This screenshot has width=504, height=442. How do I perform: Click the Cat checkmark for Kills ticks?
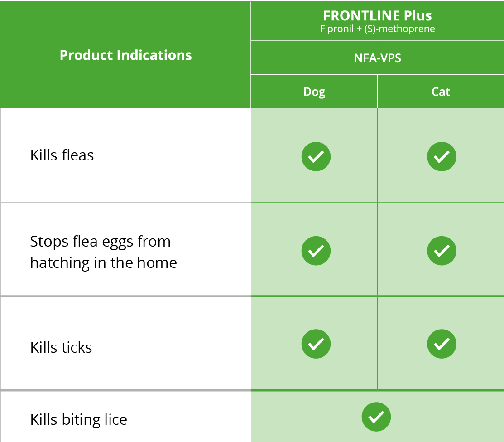click(x=442, y=344)
